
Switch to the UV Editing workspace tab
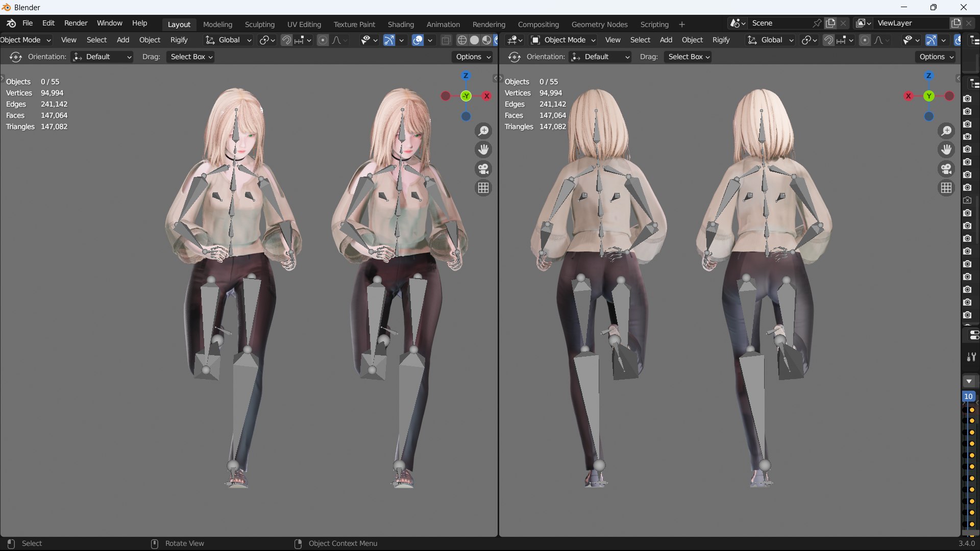click(x=304, y=24)
